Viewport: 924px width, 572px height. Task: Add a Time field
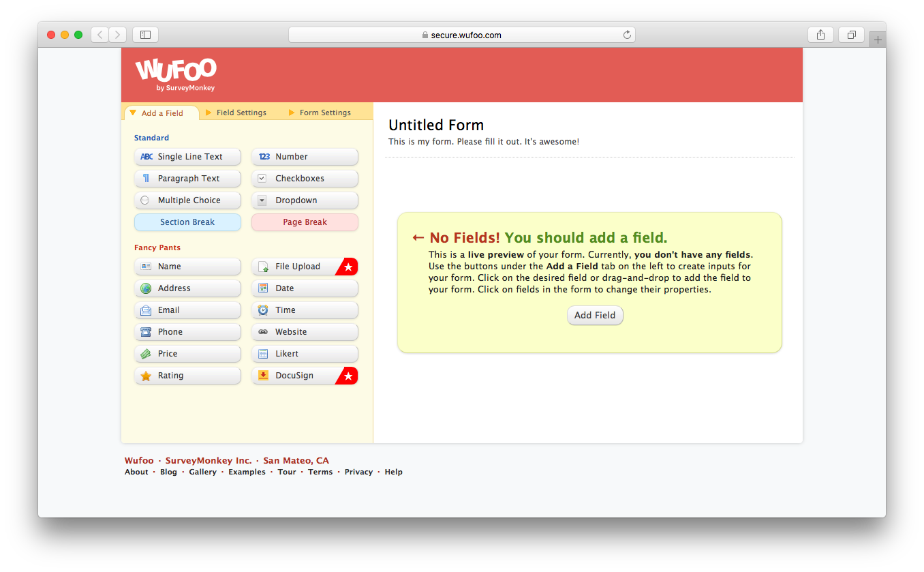305,310
